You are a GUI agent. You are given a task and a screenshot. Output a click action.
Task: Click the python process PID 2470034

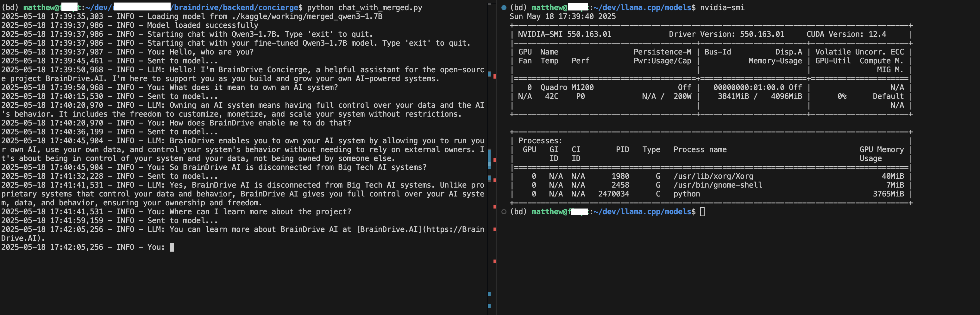coord(613,194)
